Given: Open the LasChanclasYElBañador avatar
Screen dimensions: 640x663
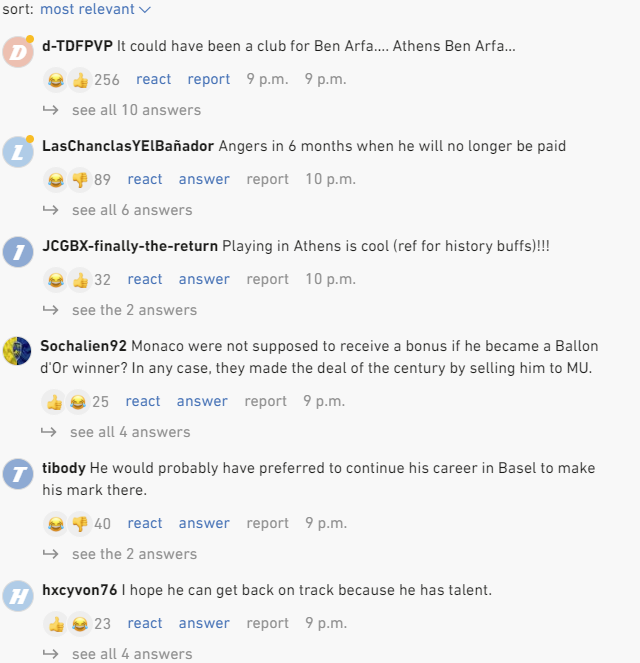Looking at the screenshot, I should tap(18, 152).
